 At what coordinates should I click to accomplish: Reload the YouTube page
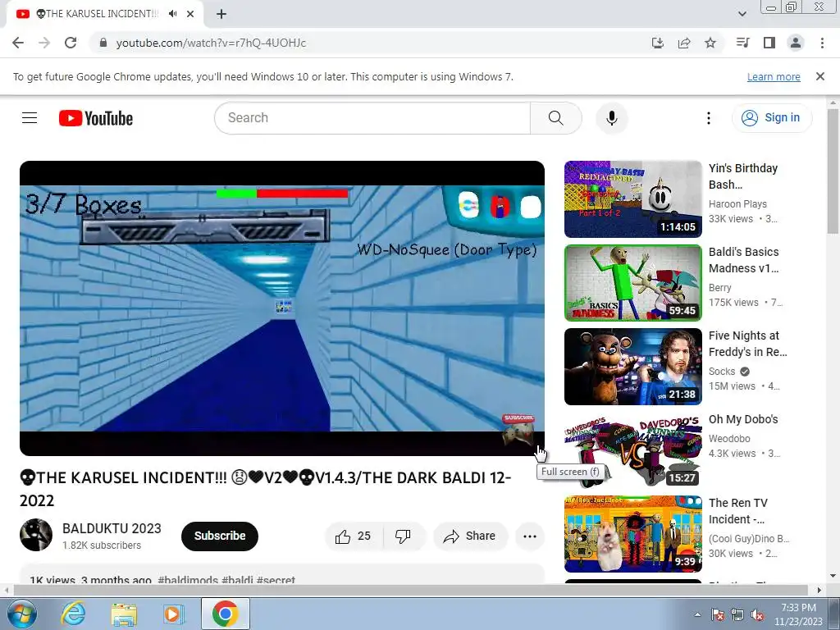[x=71, y=43]
